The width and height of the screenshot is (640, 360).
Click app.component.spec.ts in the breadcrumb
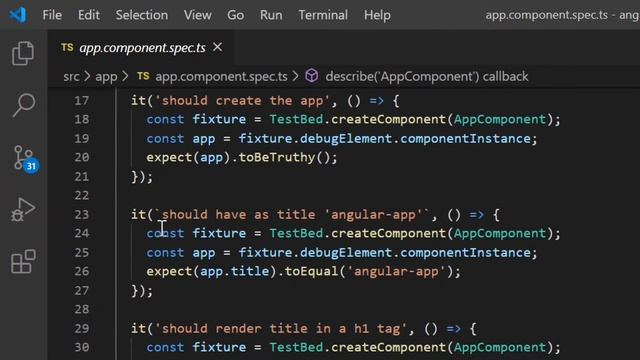[x=221, y=76]
